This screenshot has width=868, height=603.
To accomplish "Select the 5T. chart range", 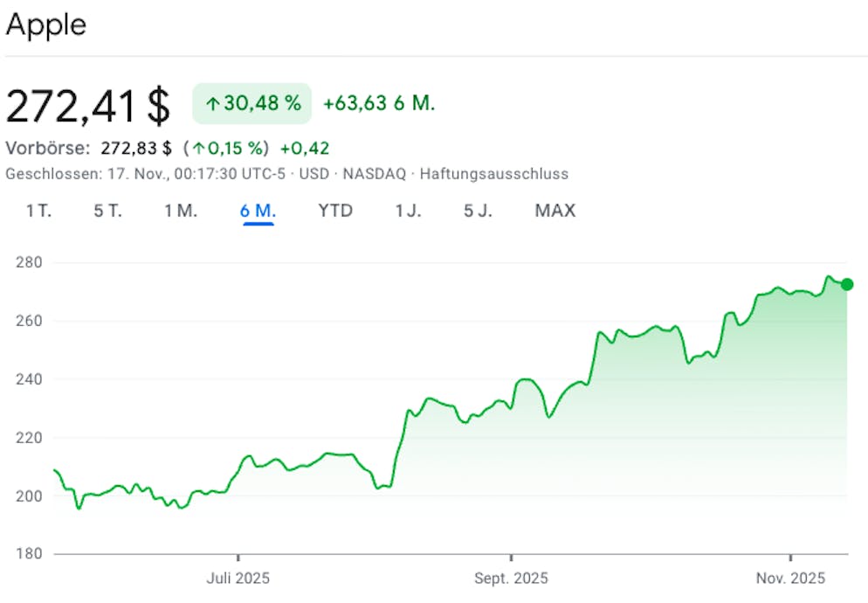I will click(x=108, y=211).
